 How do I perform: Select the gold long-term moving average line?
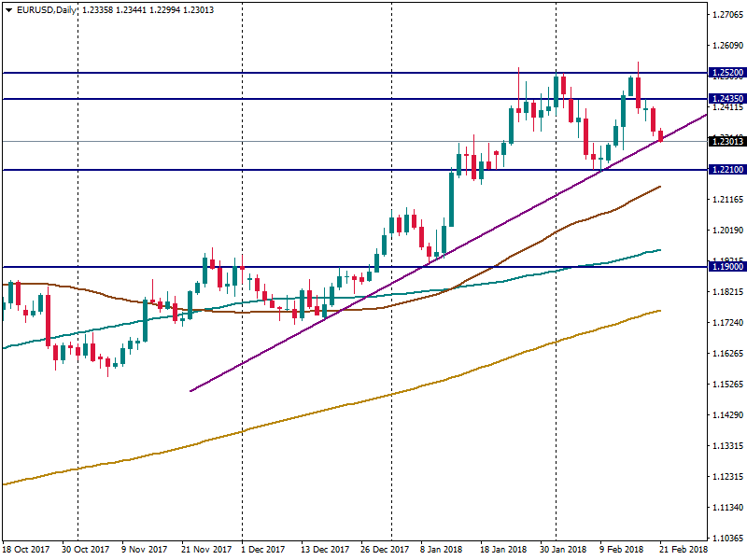click(x=373, y=399)
